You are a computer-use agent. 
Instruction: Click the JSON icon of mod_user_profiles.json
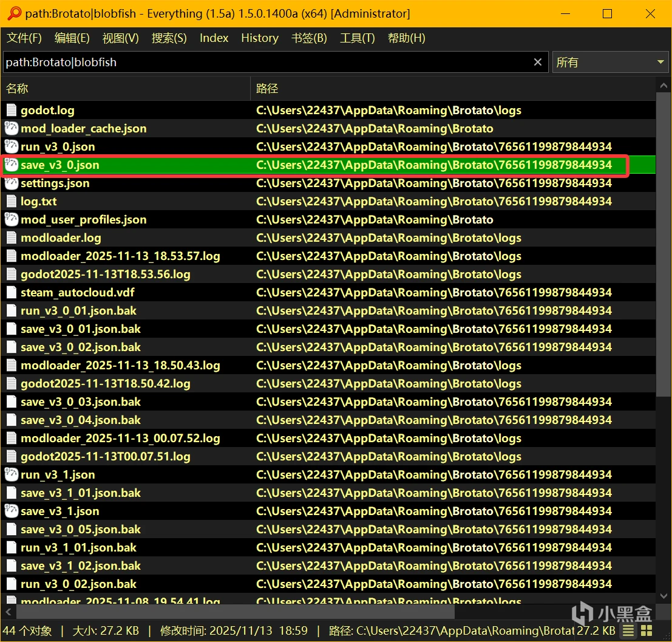pyautogui.click(x=12, y=220)
